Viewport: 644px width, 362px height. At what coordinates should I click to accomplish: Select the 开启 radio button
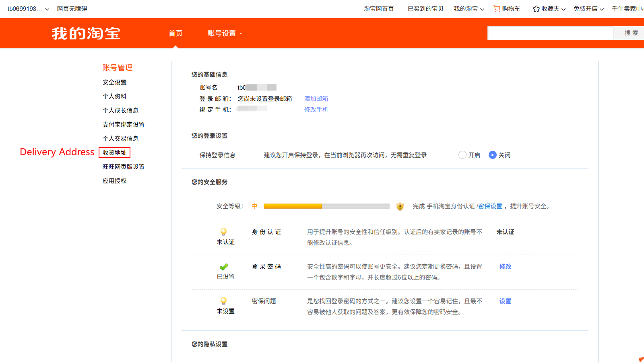(x=462, y=155)
